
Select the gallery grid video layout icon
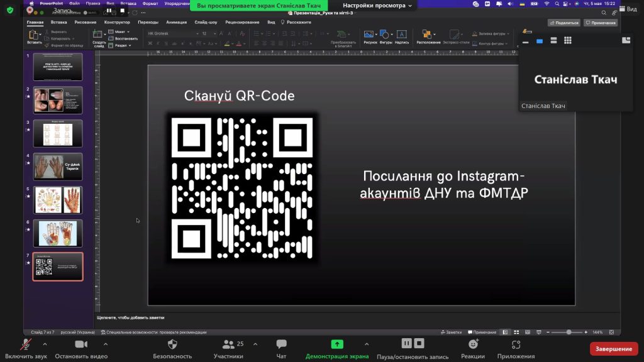[x=568, y=40]
